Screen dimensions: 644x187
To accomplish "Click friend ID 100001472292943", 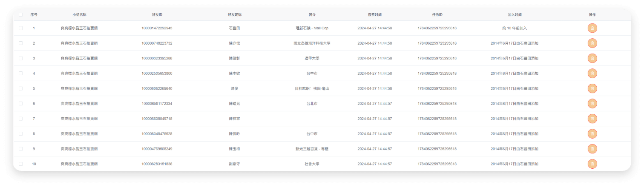I will 157,28.
